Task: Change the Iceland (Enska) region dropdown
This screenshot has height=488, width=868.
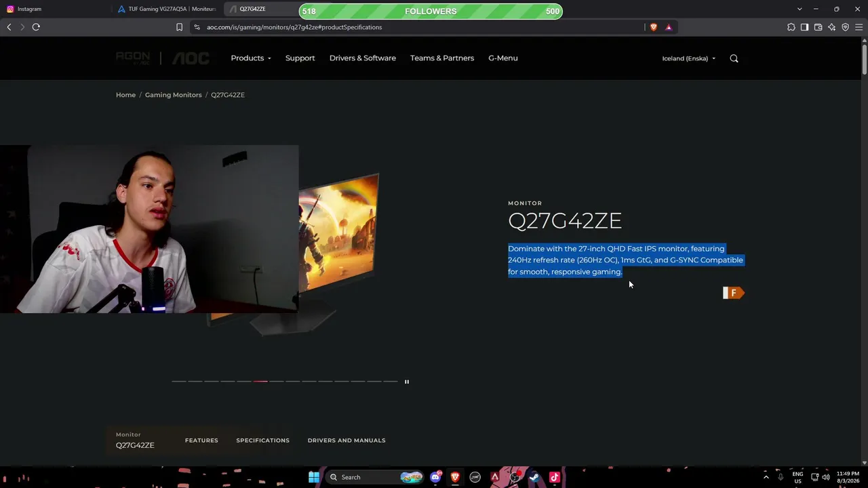Action: (x=689, y=58)
